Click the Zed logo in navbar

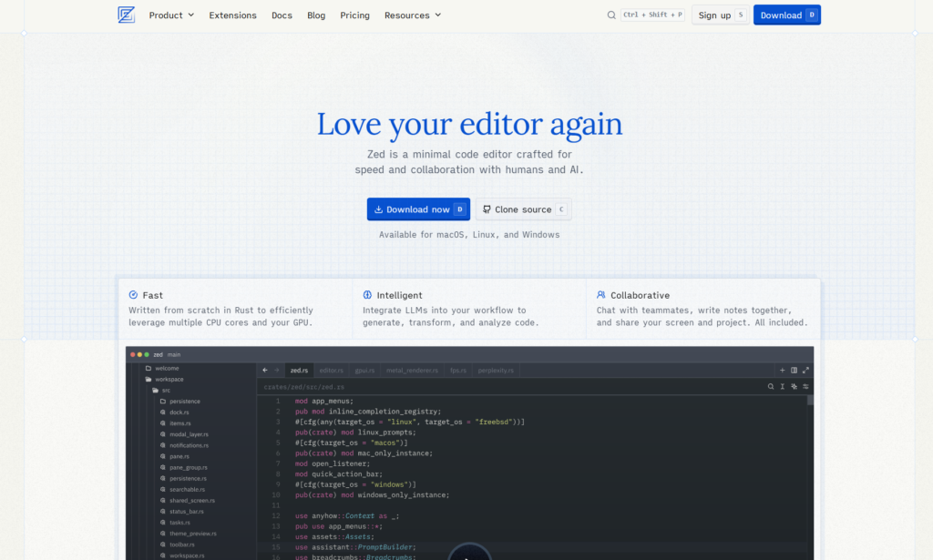click(126, 15)
